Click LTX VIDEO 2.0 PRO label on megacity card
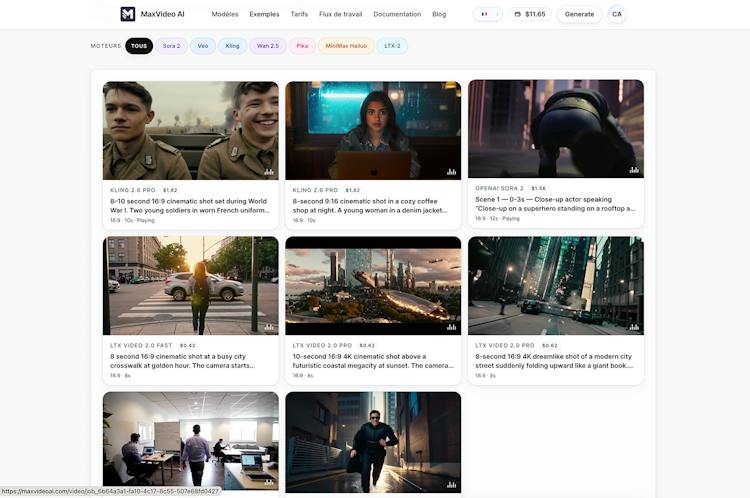This screenshot has height=498, width=750. tap(322, 345)
